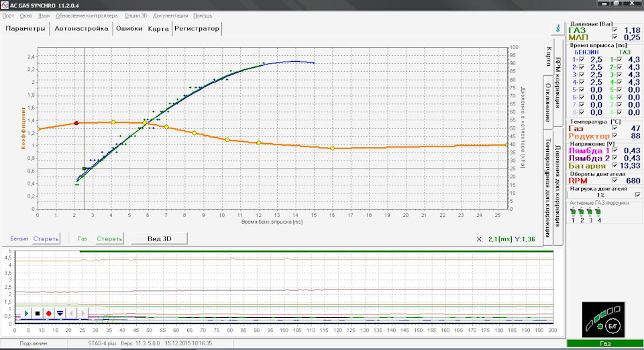Stop the oscilloscope with the black square

tap(38, 314)
